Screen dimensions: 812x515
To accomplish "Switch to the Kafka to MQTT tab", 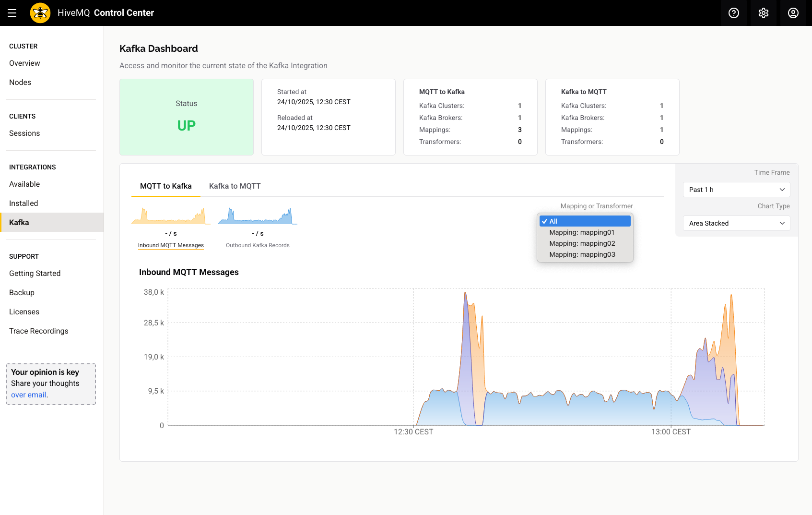I will [235, 186].
